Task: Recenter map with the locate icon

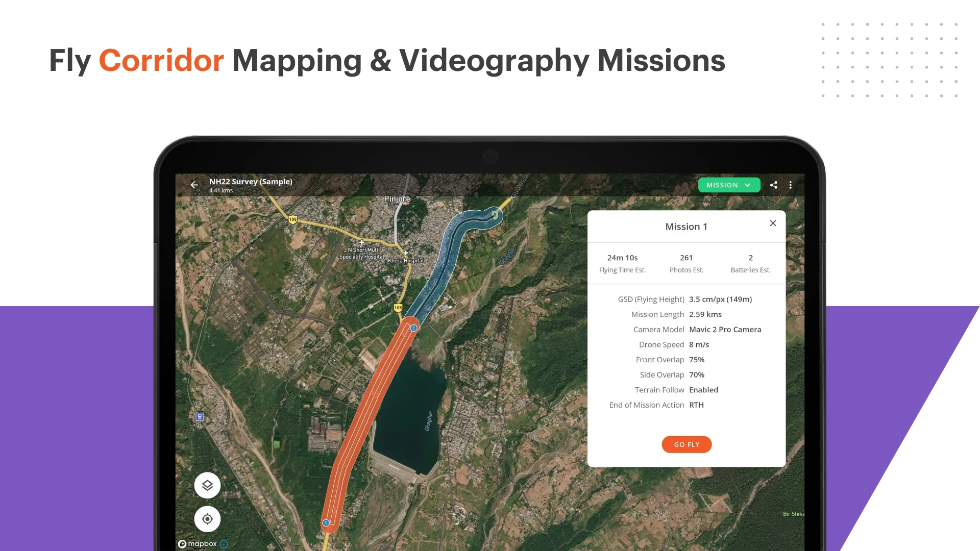Action: click(207, 518)
